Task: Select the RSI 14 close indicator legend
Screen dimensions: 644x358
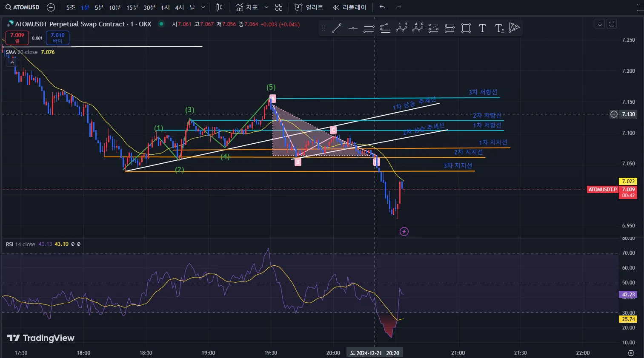Action: pyautogui.click(x=20, y=244)
